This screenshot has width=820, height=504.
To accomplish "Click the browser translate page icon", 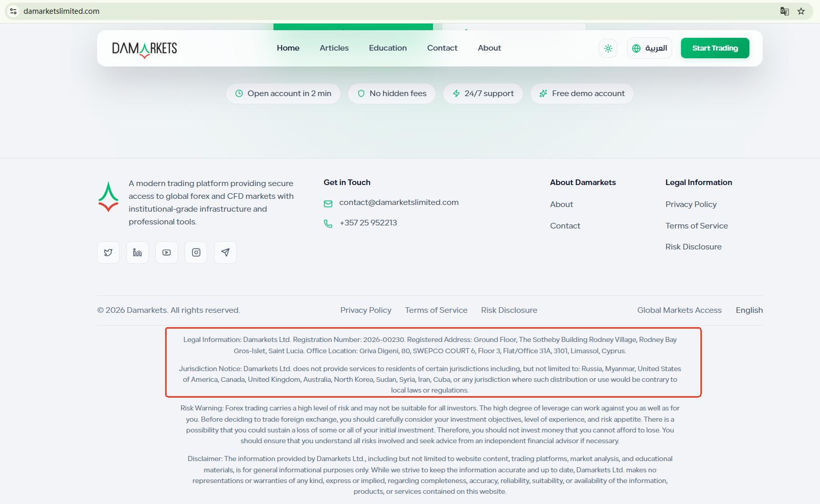I will [x=785, y=11].
